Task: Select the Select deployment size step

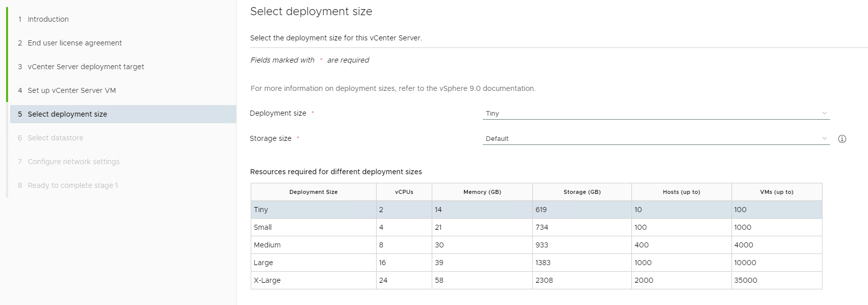Action: (x=67, y=114)
